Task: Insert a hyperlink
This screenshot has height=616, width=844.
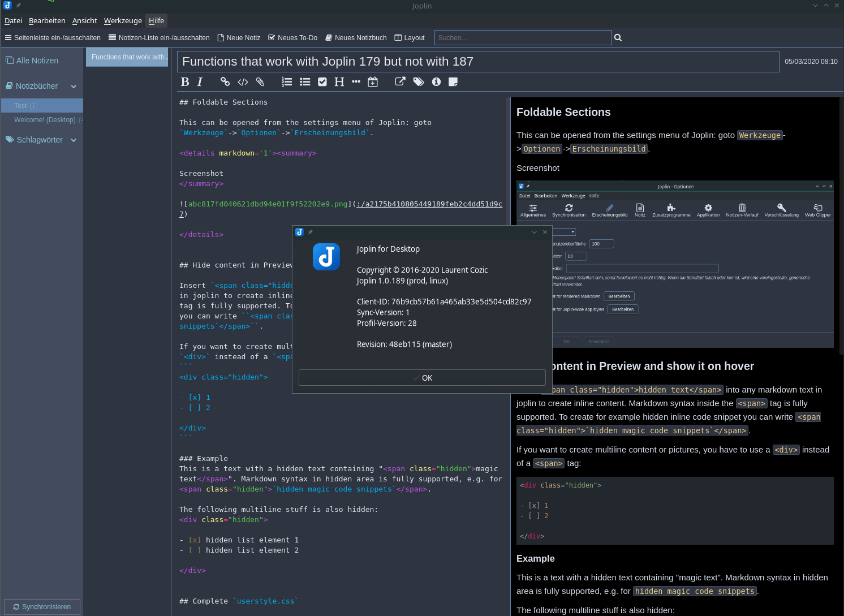Action: pos(225,81)
